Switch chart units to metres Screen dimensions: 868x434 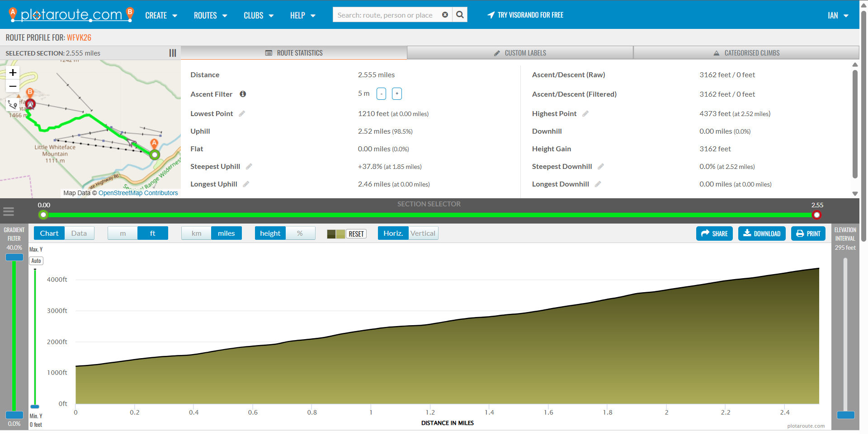[x=123, y=233]
